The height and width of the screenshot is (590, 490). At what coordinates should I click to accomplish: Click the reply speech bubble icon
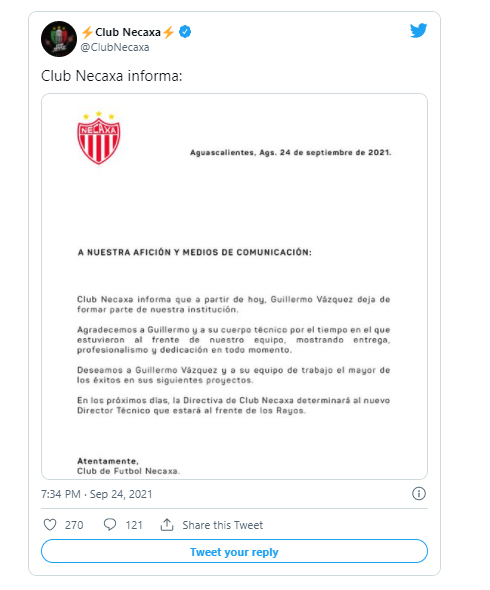tap(110, 525)
